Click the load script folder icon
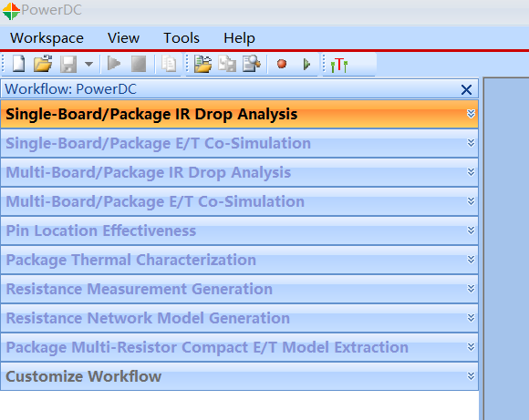 coord(202,64)
